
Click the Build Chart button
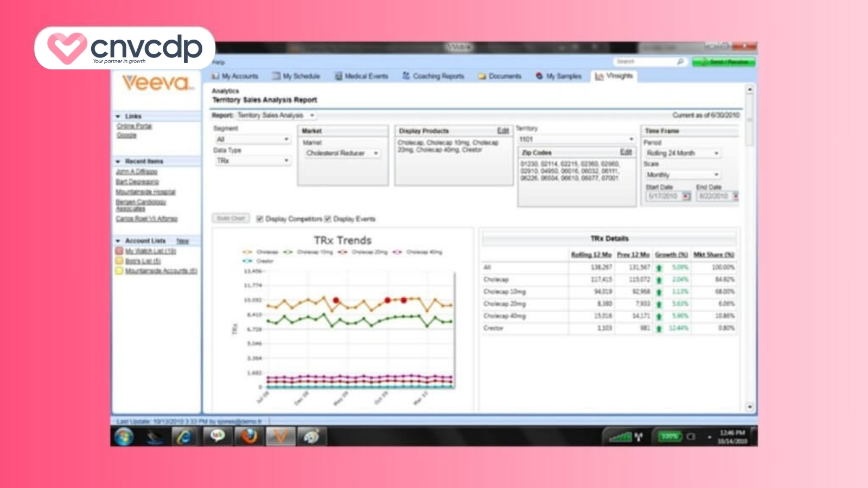(x=231, y=219)
